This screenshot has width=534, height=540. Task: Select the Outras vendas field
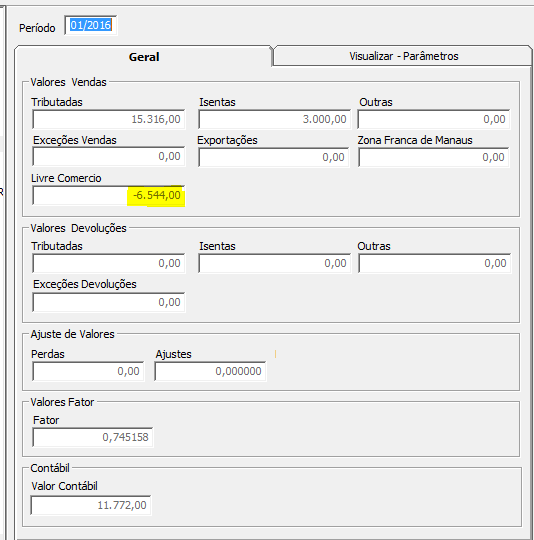tap(434, 119)
